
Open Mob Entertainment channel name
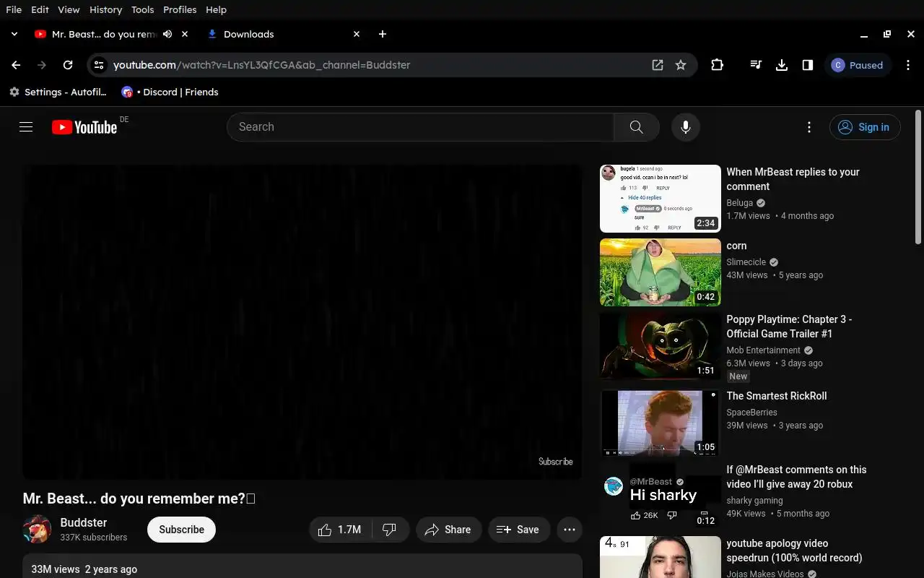coord(763,350)
